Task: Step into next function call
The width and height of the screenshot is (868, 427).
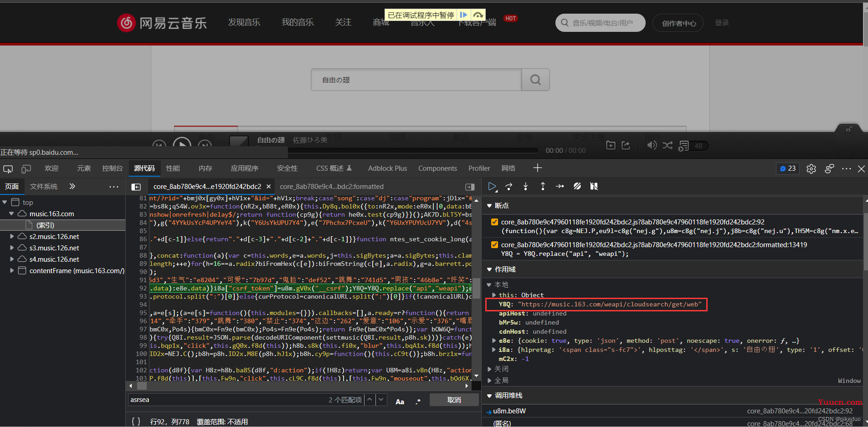Action: [525, 186]
